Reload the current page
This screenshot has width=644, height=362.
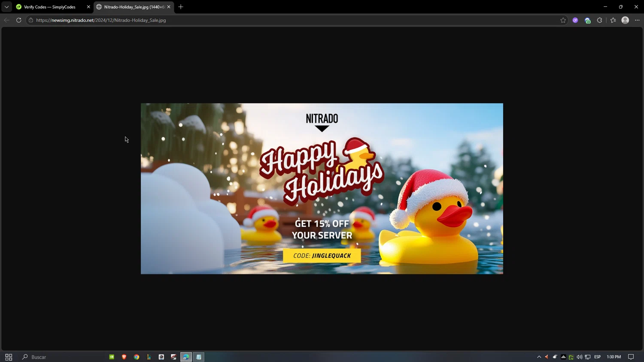[18, 20]
